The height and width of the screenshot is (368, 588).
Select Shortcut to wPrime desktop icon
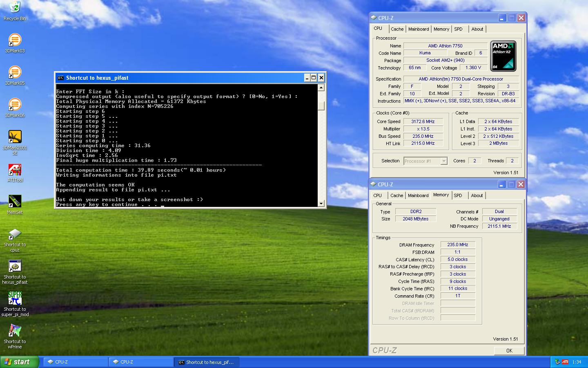pos(15,337)
